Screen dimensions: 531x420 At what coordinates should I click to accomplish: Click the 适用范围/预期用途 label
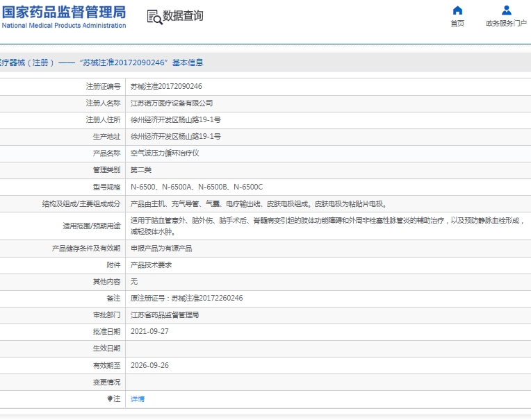(x=92, y=226)
